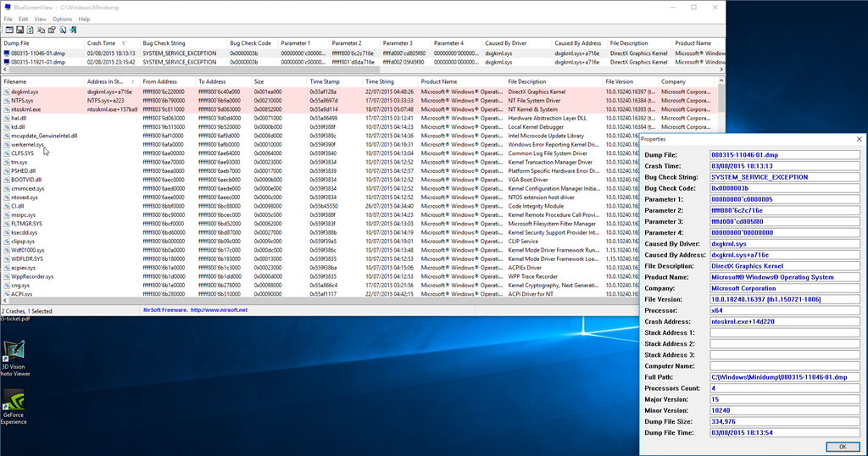Sort by Caused By Driver column header
Image resolution: width=868 pixels, height=456 pixels.
pyautogui.click(x=517, y=43)
